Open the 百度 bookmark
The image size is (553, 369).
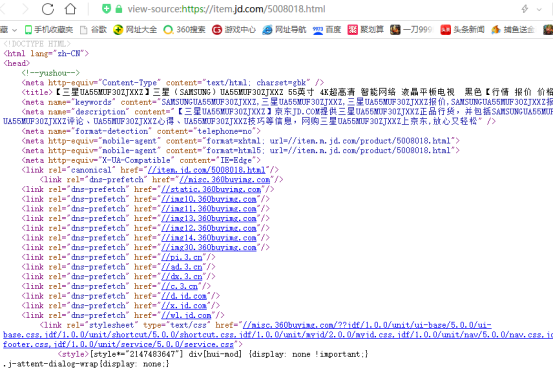[327, 30]
